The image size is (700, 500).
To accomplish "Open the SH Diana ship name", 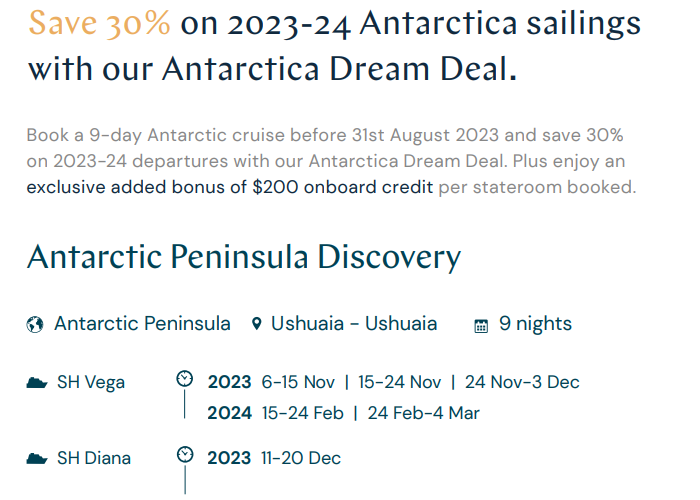I will (94, 458).
